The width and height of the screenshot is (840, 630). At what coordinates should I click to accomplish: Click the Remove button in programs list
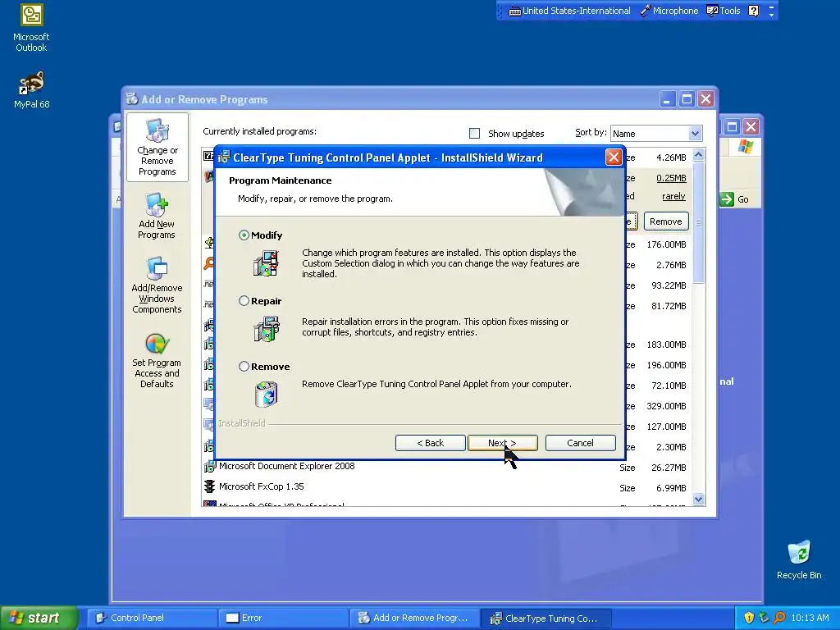coord(666,221)
